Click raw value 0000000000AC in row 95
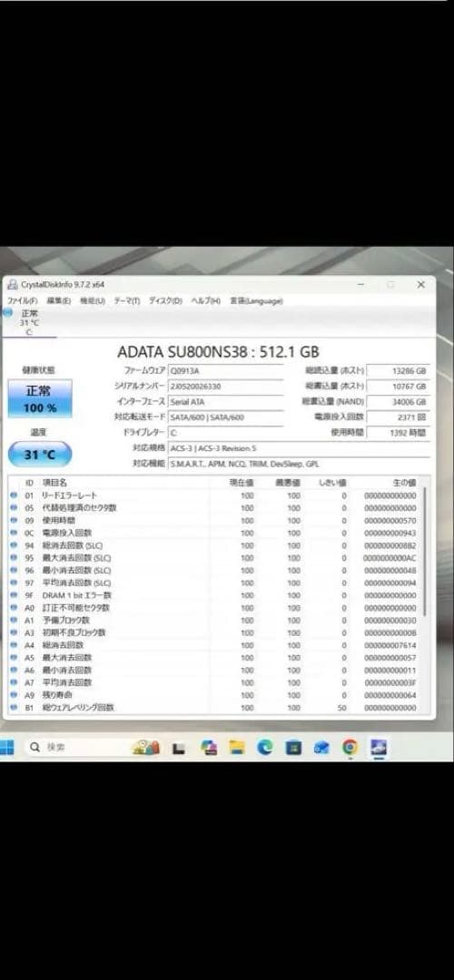The width and height of the screenshot is (454, 980). [390, 558]
